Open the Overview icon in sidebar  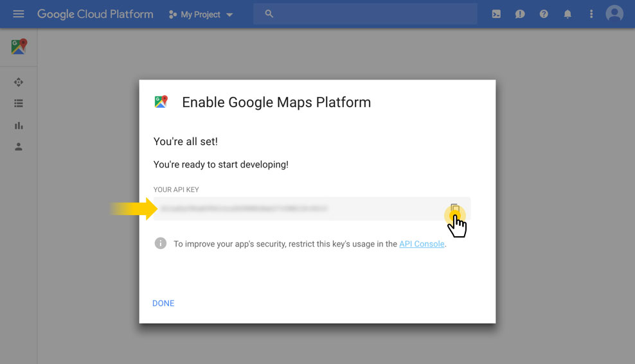click(19, 83)
